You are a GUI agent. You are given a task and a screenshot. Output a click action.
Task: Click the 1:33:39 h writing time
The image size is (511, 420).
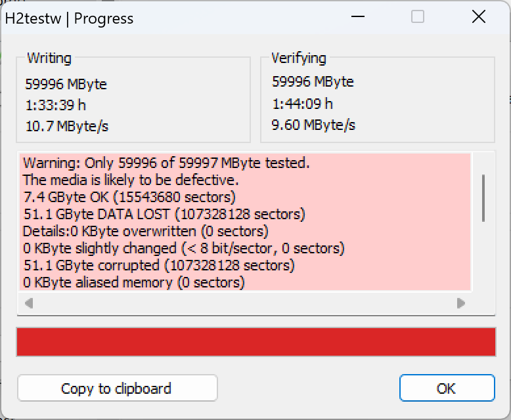coord(55,105)
